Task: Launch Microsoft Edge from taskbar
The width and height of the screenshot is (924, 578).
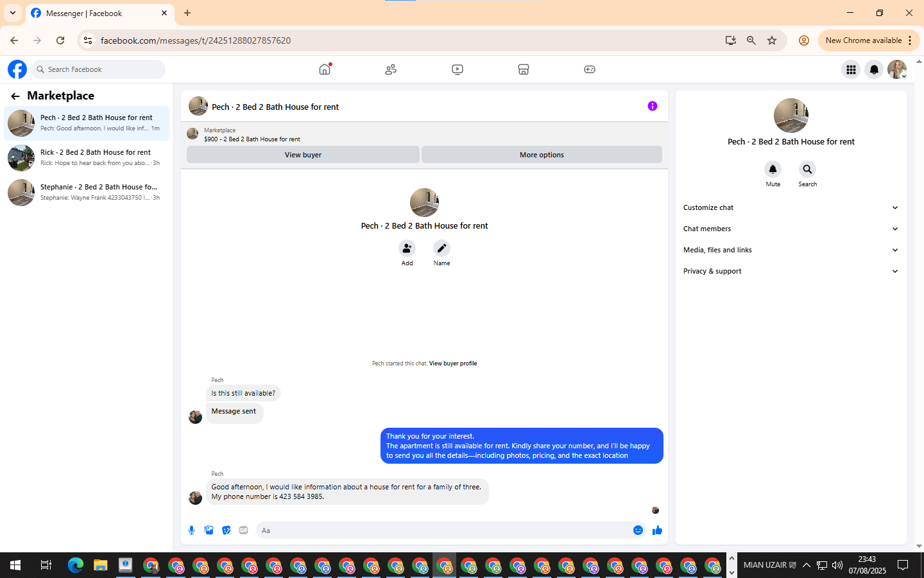Action: point(76,565)
